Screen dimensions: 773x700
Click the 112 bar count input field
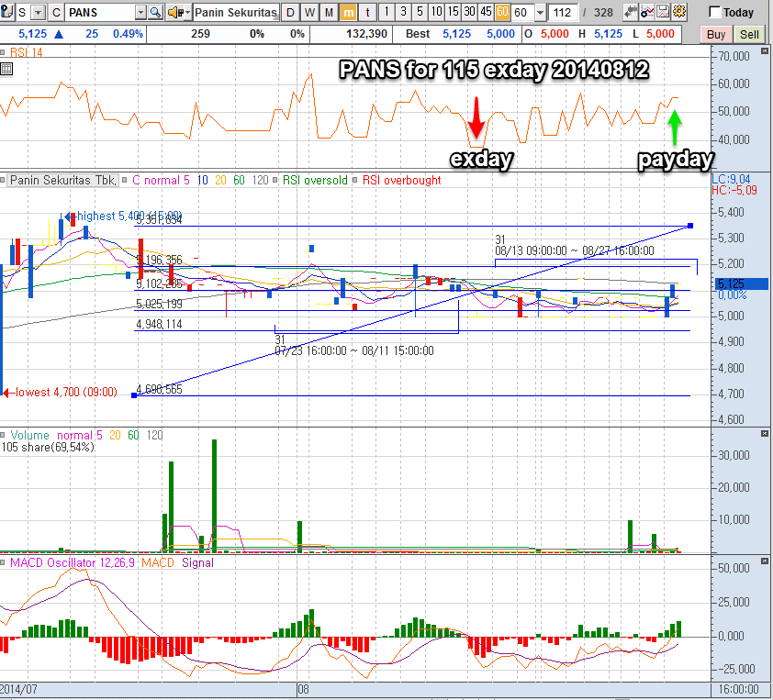[563, 12]
